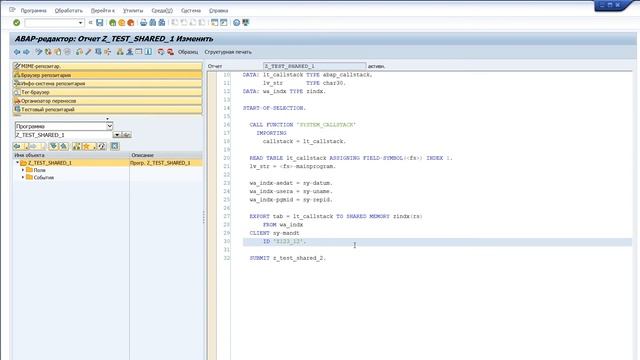Click the blue right arrow in the editor toolbar
This screenshot has height=360, width=640.
(x=26, y=52)
